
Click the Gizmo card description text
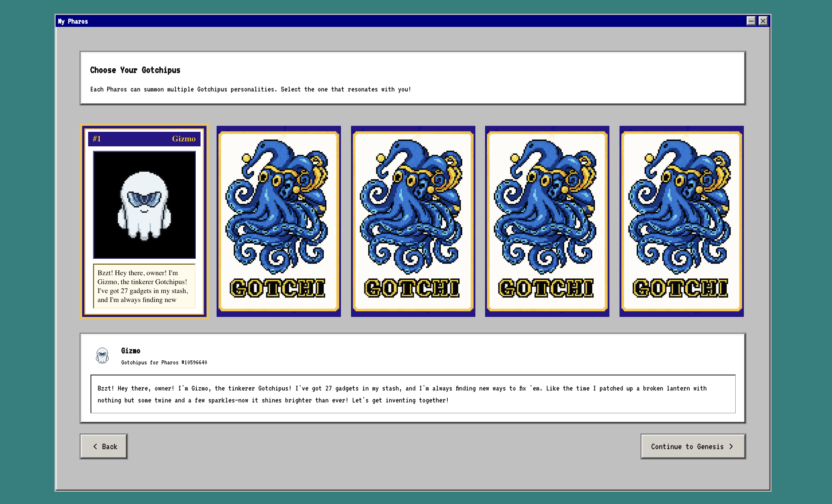click(x=144, y=286)
